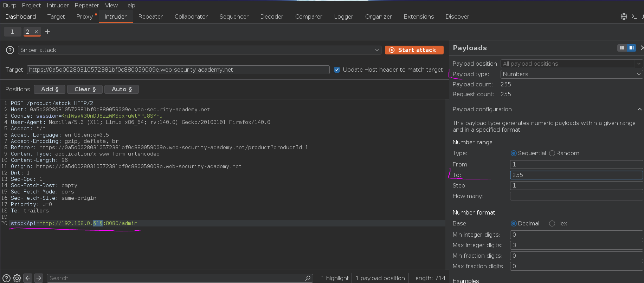This screenshot has width=644, height=283.
Task: Click the Auto § button
Action: click(x=122, y=89)
